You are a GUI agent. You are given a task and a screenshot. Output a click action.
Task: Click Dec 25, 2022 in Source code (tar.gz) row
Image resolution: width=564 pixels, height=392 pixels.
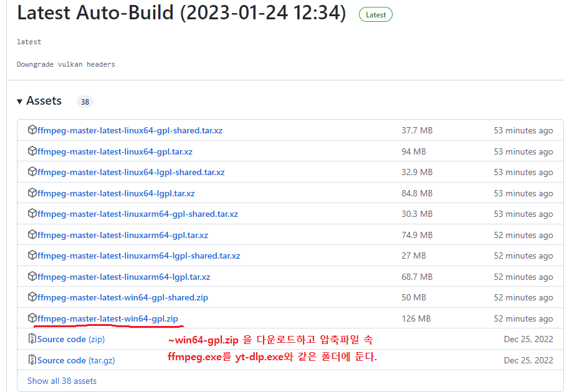point(528,360)
